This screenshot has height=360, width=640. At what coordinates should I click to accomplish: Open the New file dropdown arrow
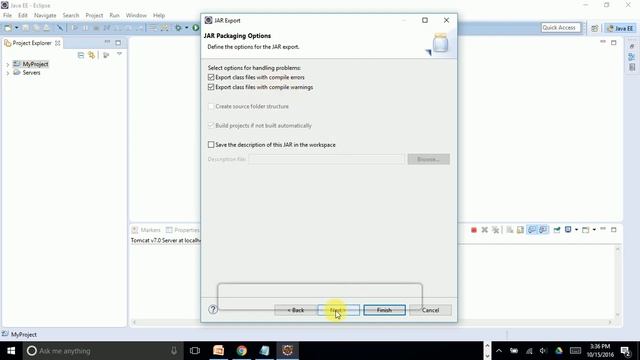point(16,28)
